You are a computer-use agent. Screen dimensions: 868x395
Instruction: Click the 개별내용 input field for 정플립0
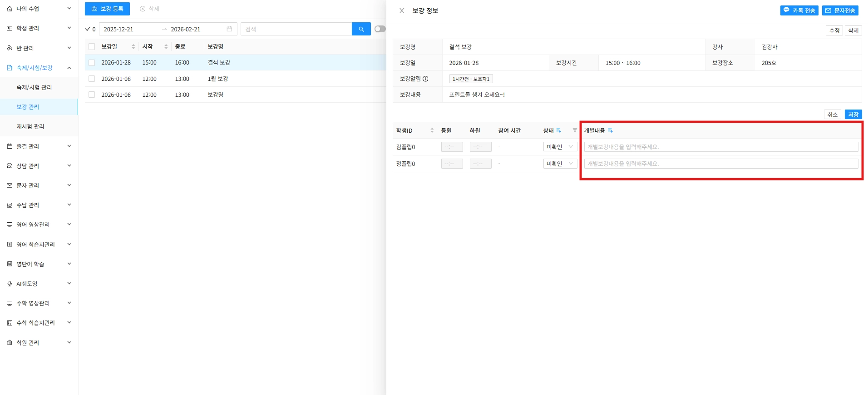pyautogui.click(x=720, y=164)
